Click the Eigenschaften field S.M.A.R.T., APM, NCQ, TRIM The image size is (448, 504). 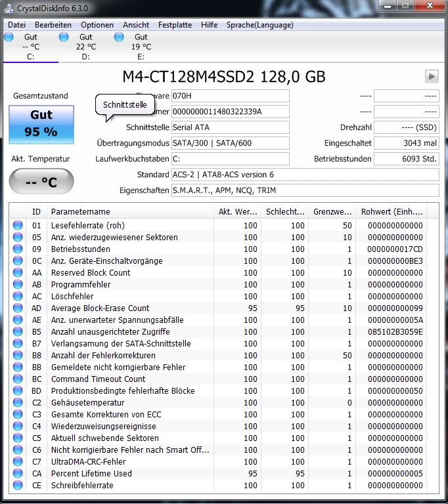[x=305, y=190]
